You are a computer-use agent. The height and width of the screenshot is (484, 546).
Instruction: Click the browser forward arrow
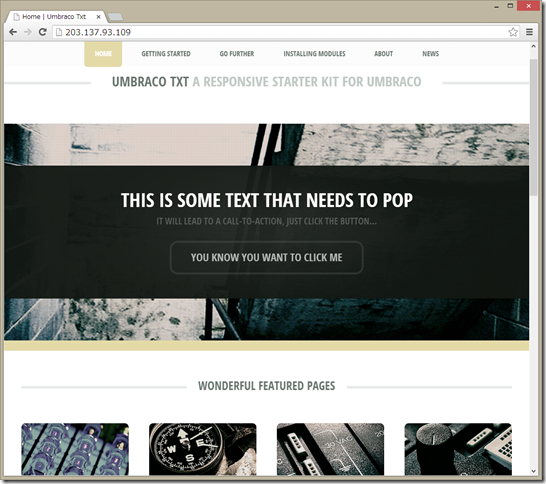tap(28, 32)
